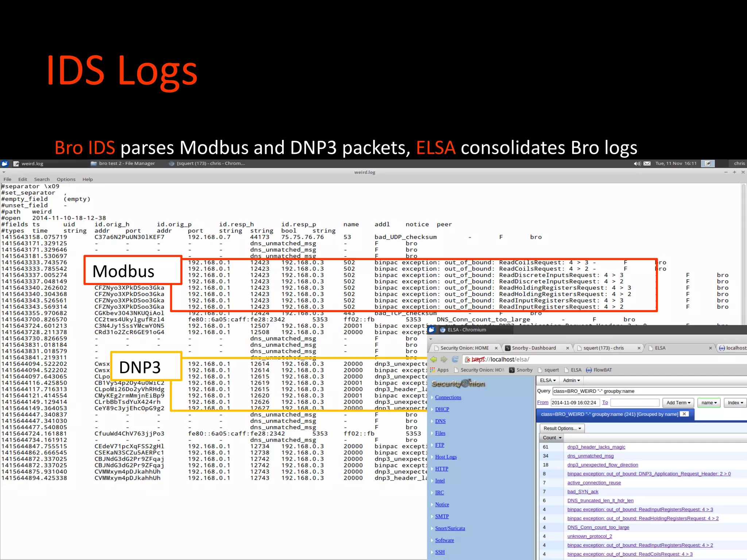The width and height of the screenshot is (747, 560).
Task: Reload the page with refresh icon
Action: click(x=455, y=359)
